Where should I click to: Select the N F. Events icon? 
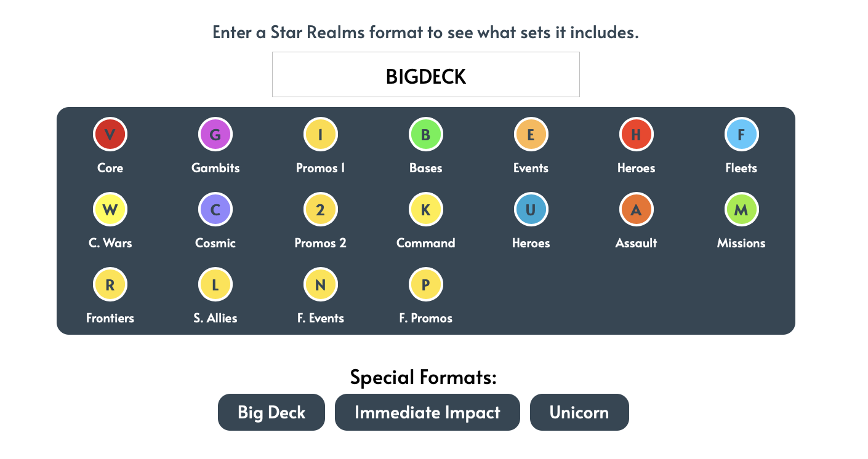[x=320, y=284]
